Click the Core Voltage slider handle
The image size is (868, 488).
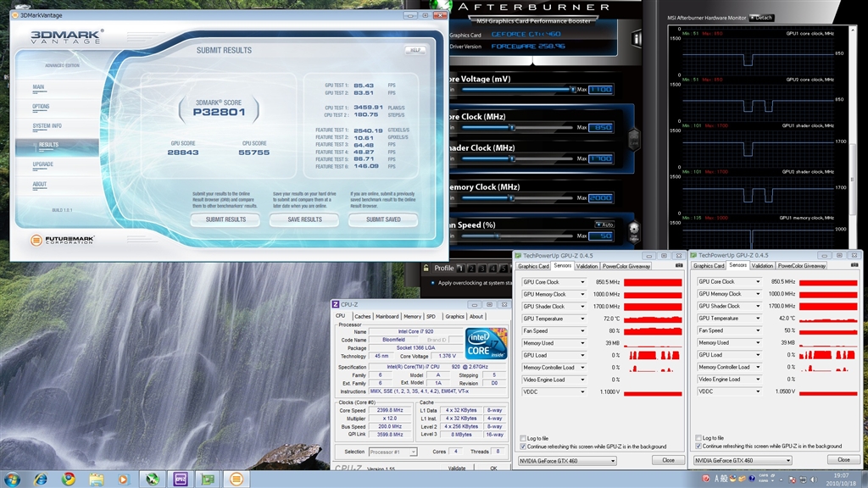[x=573, y=89]
